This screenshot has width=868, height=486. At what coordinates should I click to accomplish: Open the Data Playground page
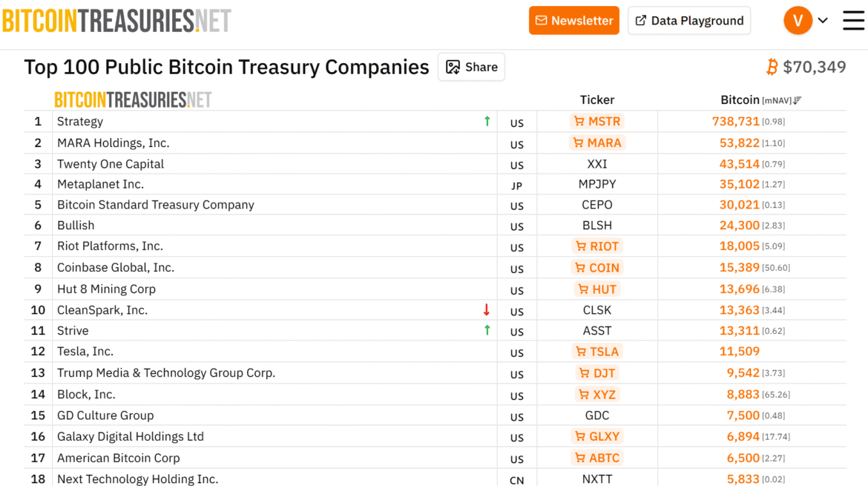[x=689, y=20]
